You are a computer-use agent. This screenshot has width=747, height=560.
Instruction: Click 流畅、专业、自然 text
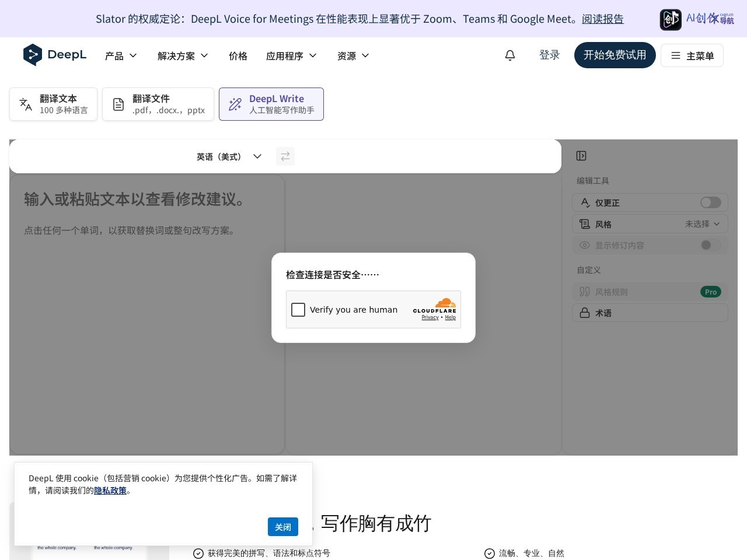pos(532,553)
